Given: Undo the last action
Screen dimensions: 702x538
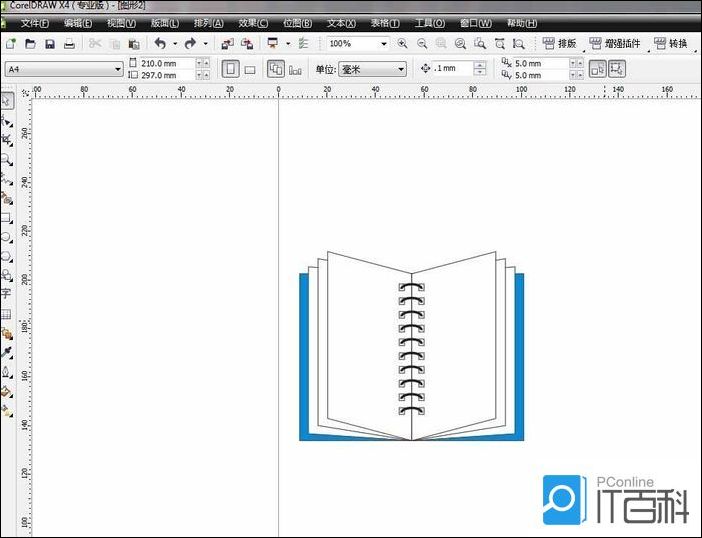Looking at the screenshot, I should 160,43.
